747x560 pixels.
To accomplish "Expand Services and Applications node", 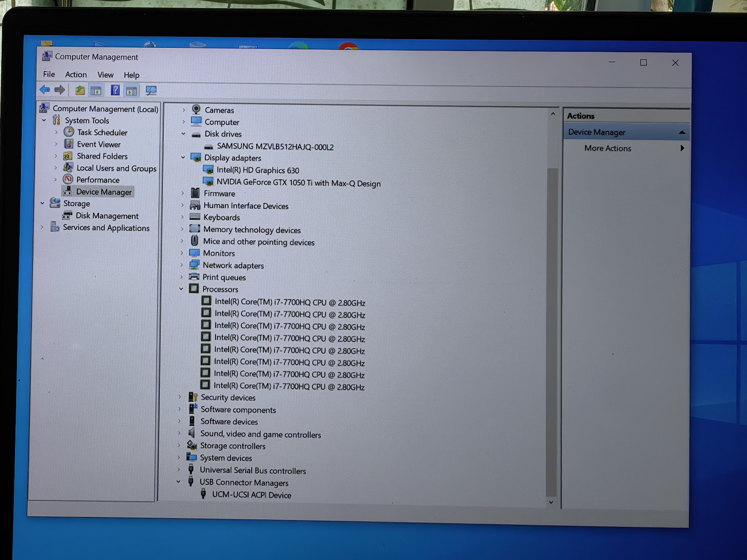I will coord(42,227).
